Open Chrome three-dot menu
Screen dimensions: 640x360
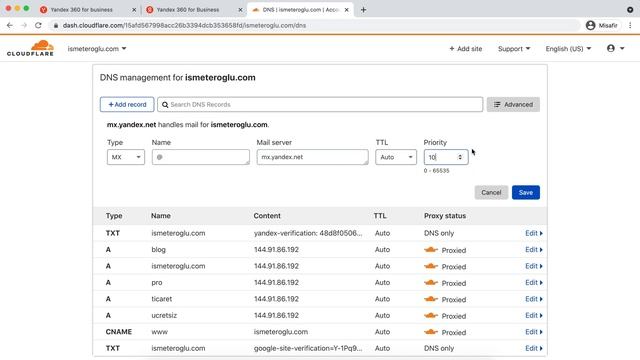click(x=630, y=25)
